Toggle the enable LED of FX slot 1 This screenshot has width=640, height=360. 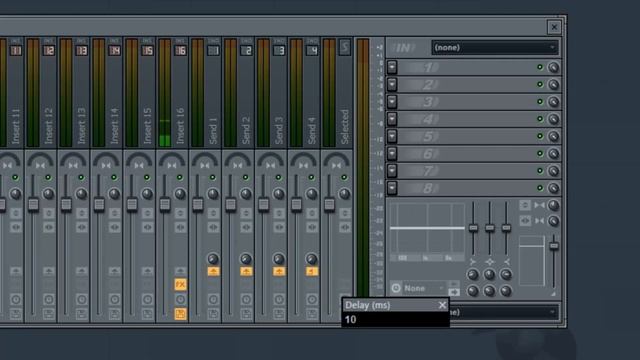pos(540,67)
